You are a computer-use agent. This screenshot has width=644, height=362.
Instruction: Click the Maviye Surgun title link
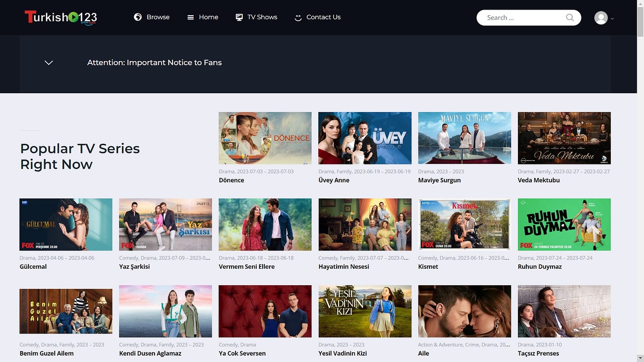point(439,180)
